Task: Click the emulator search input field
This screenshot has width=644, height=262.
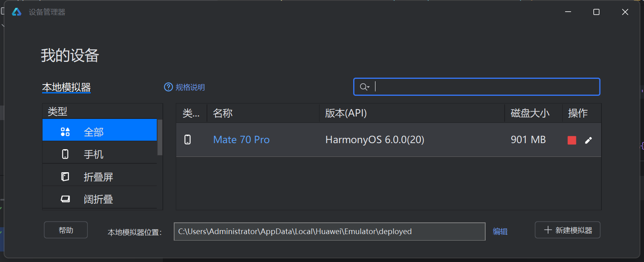Action: click(482, 87)
